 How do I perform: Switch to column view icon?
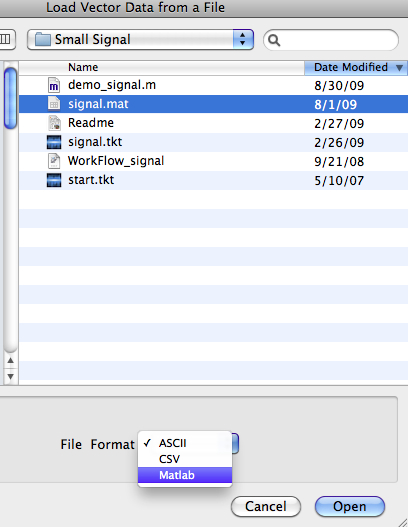click(x=6, y=39)
